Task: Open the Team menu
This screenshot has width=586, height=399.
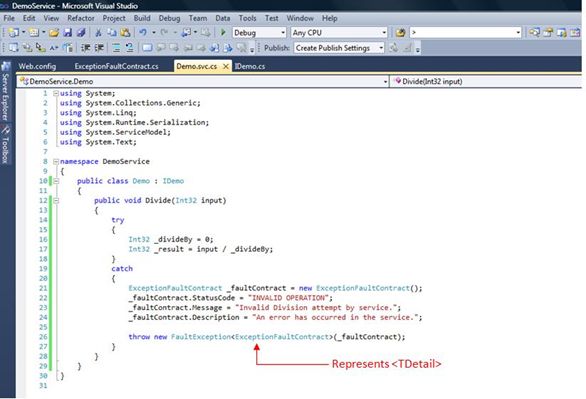Action: [x=198, y=18]
